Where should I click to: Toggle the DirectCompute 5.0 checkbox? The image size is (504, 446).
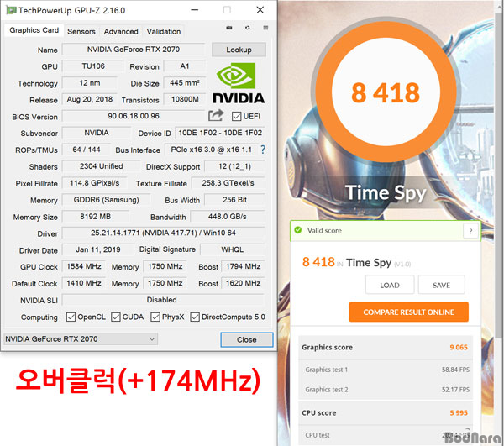195,317
